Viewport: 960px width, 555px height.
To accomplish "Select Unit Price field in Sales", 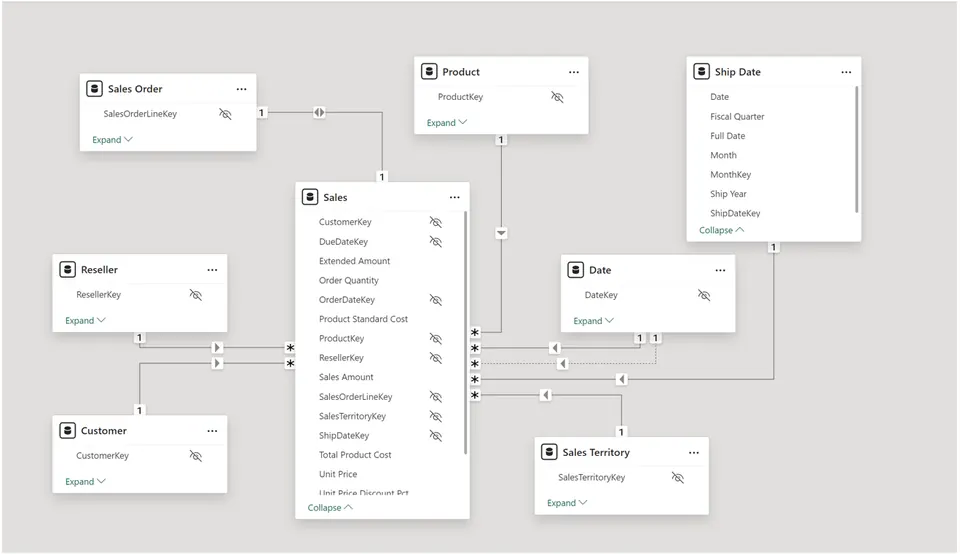I will (x=338, y=474).
